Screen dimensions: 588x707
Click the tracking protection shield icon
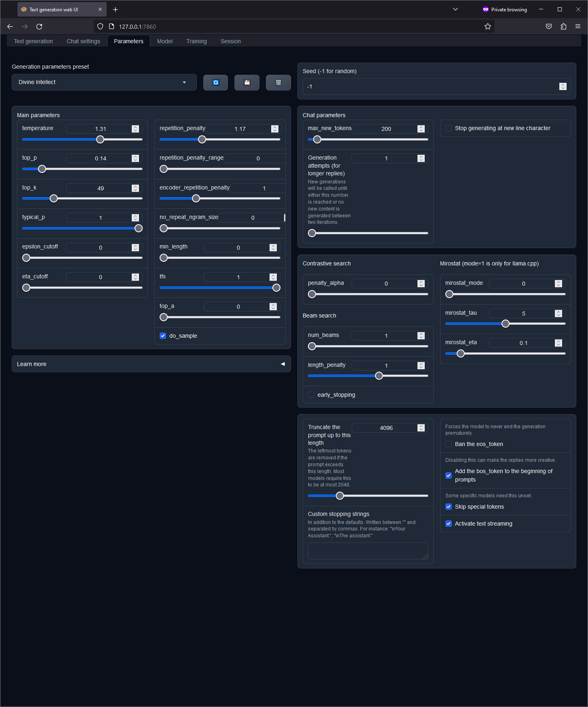point(100,27)
